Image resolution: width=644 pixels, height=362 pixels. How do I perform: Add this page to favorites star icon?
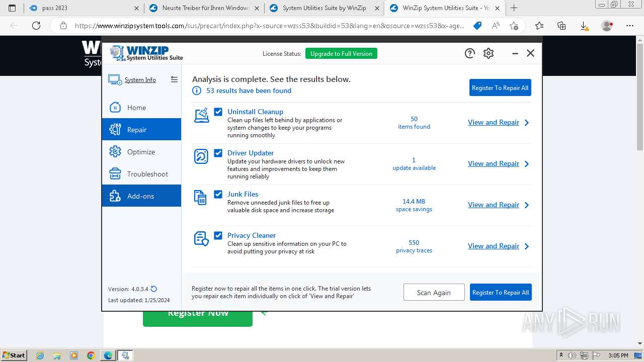[x=514, y=26]
